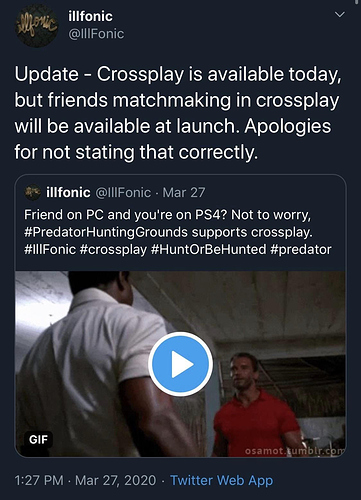Open the #IllFonic hashtag
The width and height of the screenshot is (361, 500).
(50, 249)
